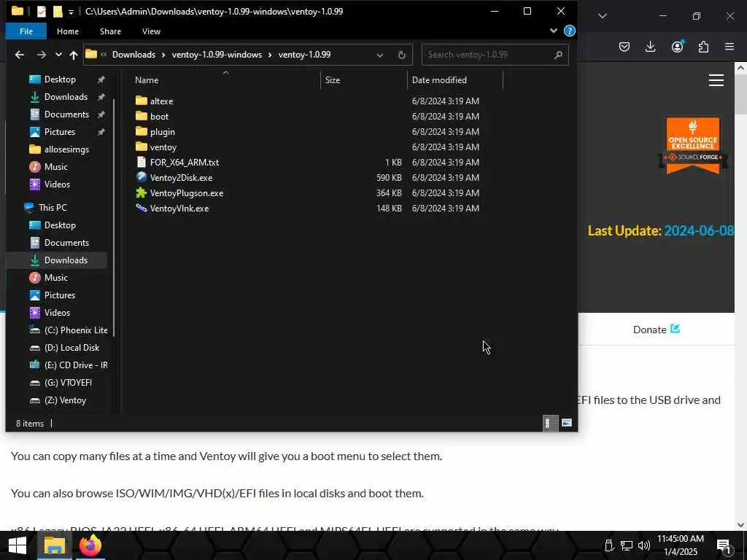The width and height of the screenshot is (747, 560).
Task: Open Firefox account icon
Action: click(677, 47)
